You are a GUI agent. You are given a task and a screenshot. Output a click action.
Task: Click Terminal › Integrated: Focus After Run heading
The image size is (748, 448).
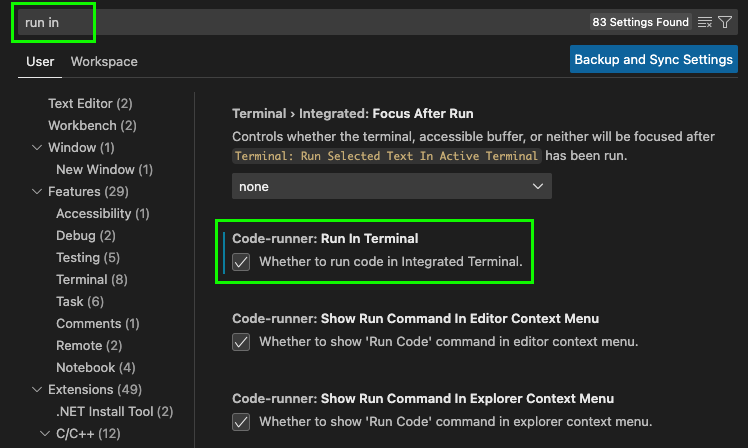click(353, 114)
